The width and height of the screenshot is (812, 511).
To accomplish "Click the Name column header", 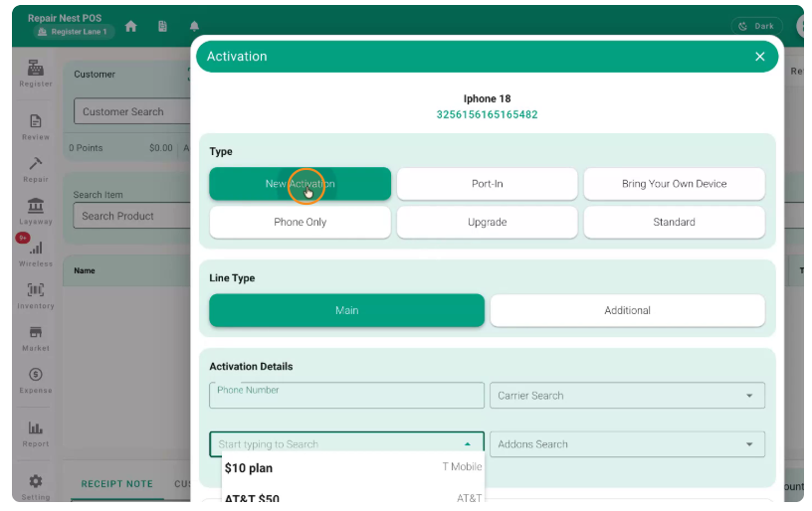I will click(85, 270).
